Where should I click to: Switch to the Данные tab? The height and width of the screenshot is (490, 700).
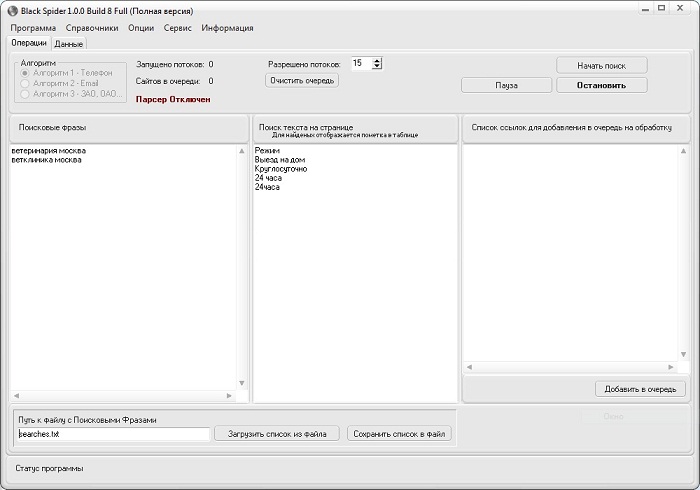pos(69,44)
